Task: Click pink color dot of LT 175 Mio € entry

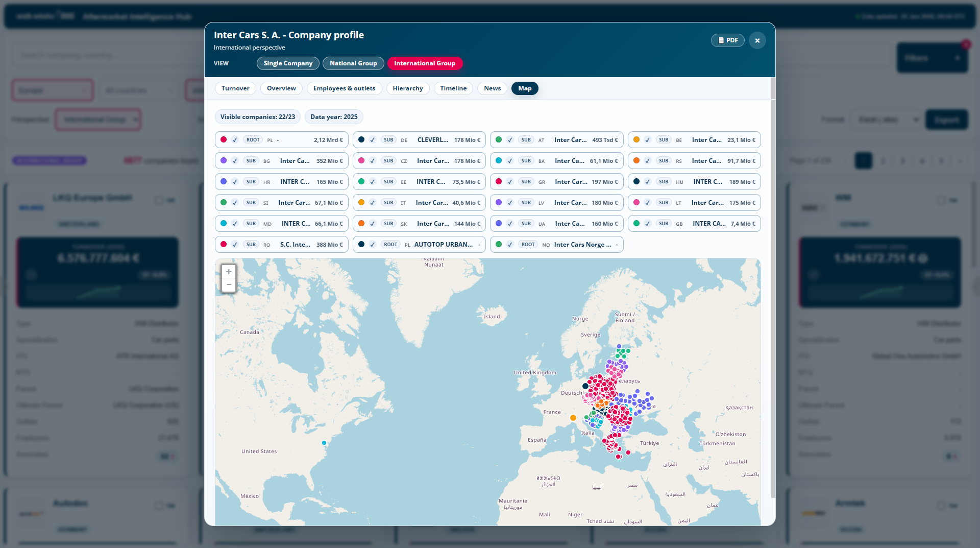Action: 636,202
